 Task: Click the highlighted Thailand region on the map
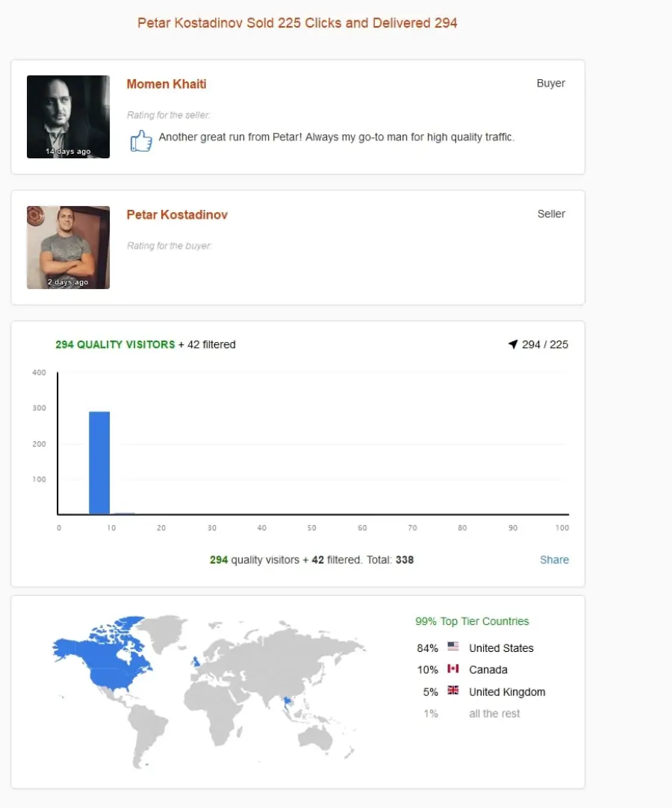point(287,702)
